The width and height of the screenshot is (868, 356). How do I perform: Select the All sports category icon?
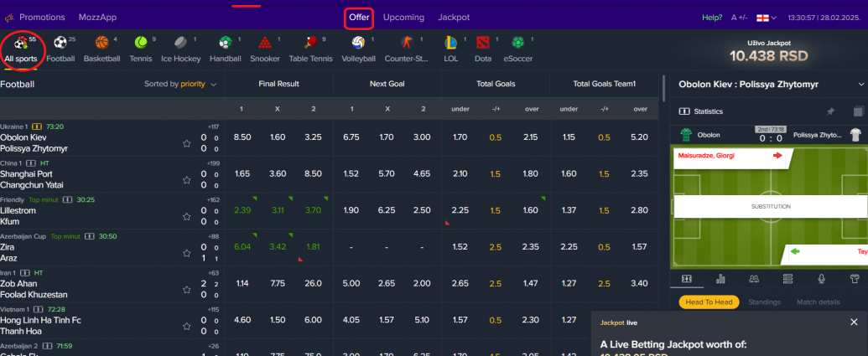(21, 43)
